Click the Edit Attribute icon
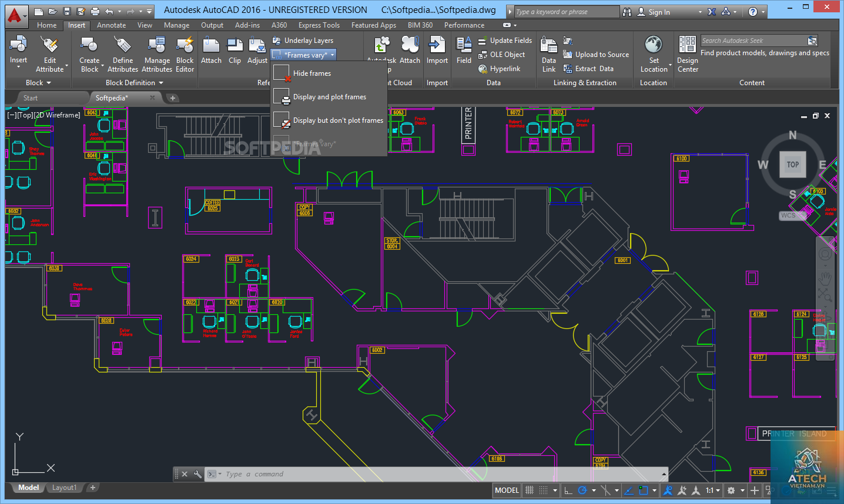The height and width of the screenshot is (504, 844). tap(50, 45)
